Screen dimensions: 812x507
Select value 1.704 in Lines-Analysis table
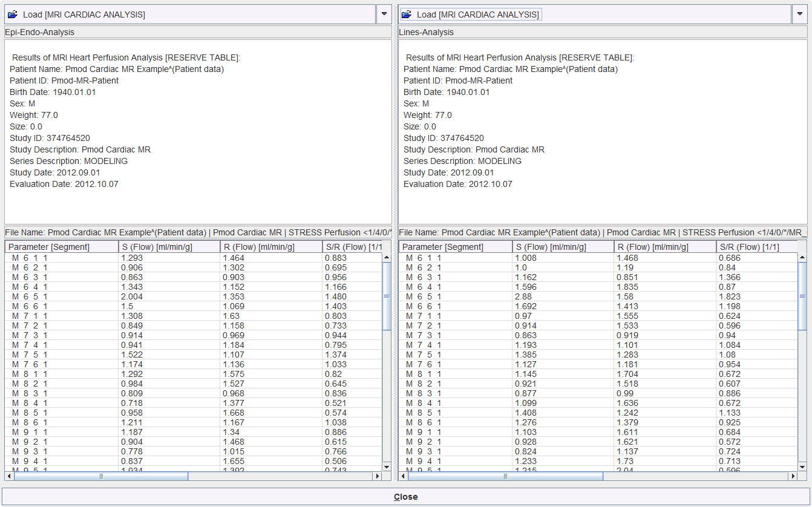coord(627,374)
